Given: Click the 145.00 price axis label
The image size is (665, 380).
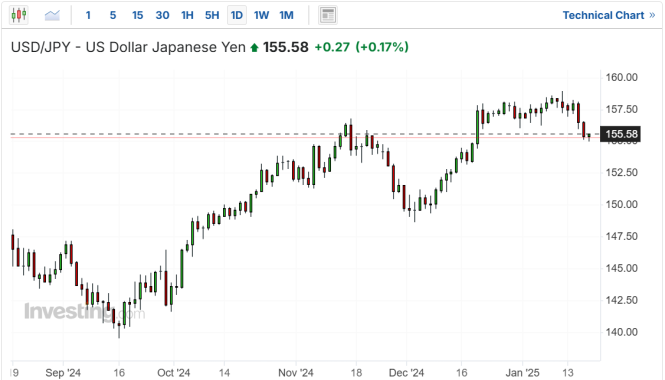Looking at the screenshot, I should (621, 268).
